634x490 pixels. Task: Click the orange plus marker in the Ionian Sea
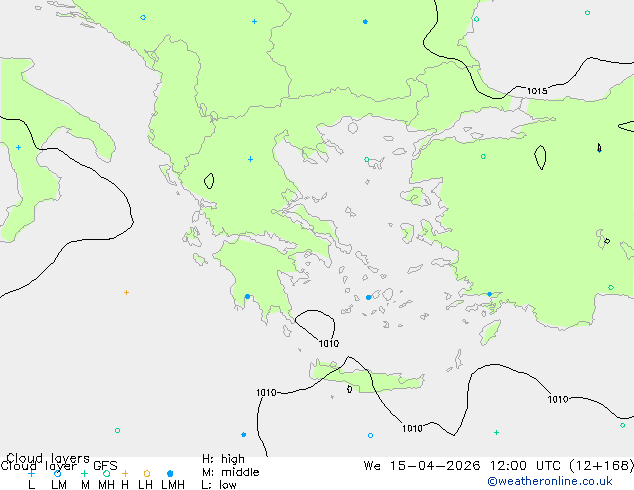coord(126,292)
